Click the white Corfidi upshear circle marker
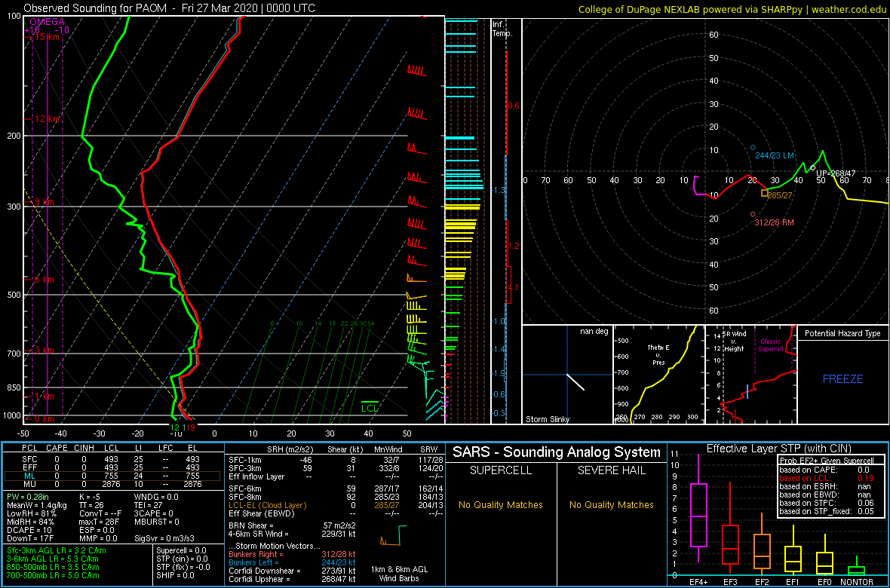 [x=813, y=167]
